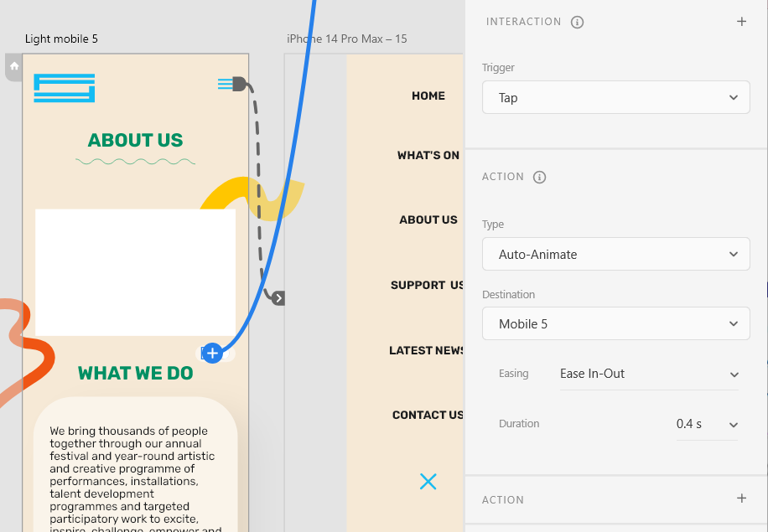Screen dimensions: 768x532
Task: Click the gray arrow endpoint of the dashed wire
Action: tap(278, 298)
